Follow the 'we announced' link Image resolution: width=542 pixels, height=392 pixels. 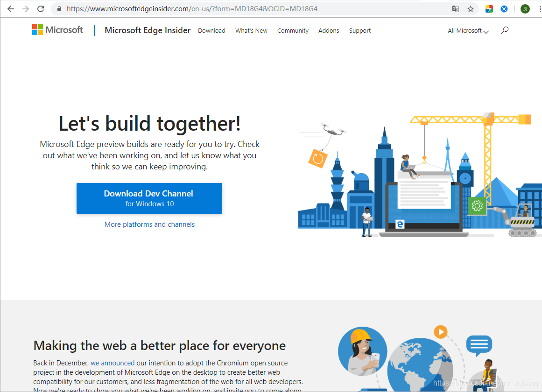click(x=113, y=363)
